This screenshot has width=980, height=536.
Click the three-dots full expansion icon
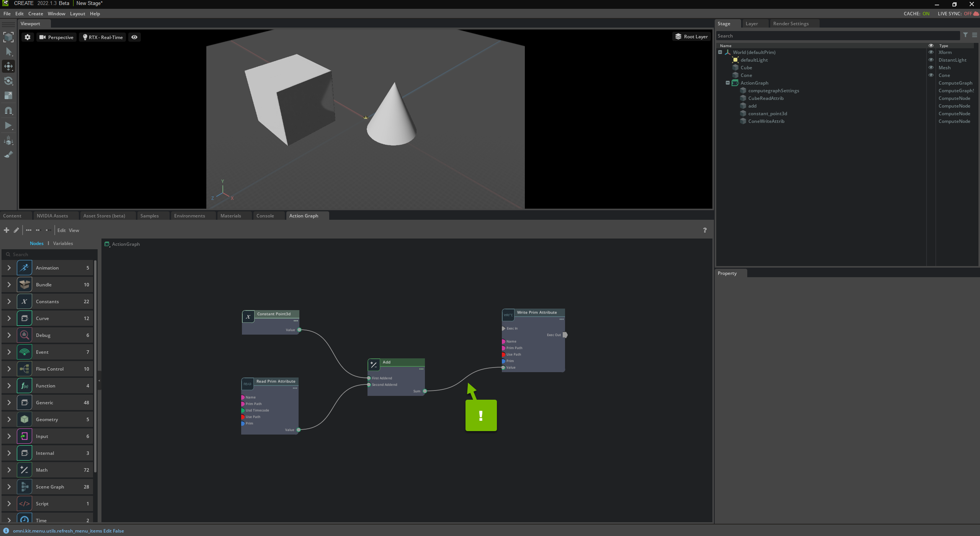point(29,230)
